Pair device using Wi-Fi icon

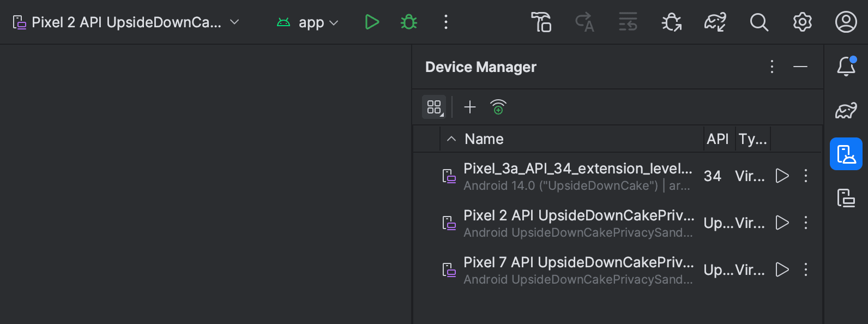pos(498,107)
